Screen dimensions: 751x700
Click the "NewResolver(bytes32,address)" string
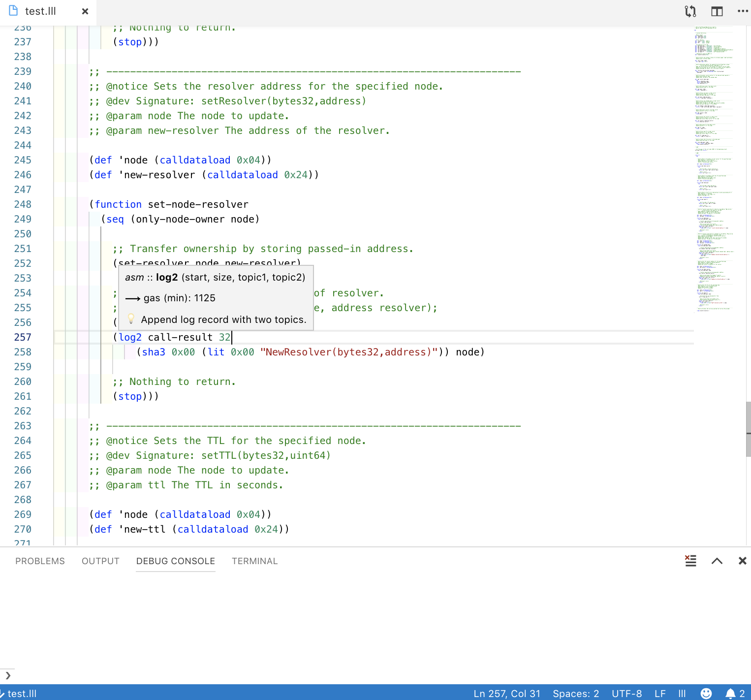click(x=349, y=352)
